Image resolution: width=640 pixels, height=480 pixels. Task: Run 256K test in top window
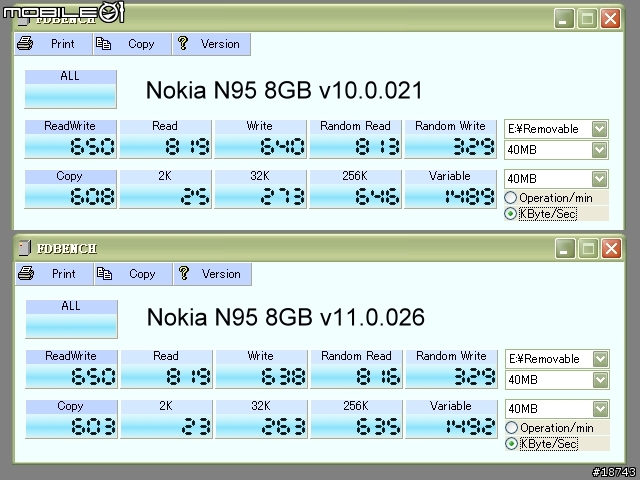click(x=355, y=189)
